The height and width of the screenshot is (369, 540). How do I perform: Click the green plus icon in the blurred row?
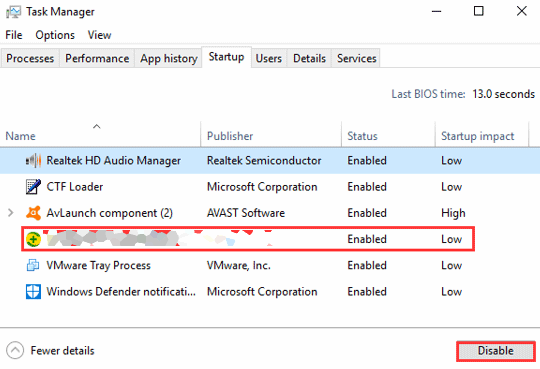click(33, 239)
